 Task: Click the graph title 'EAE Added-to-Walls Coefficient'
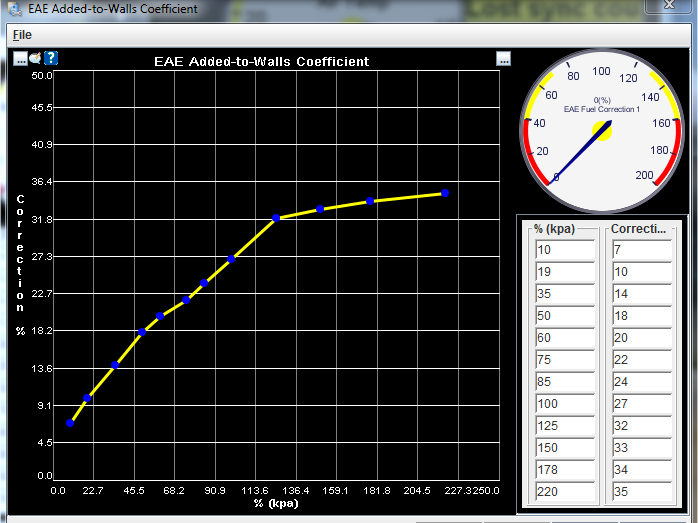pos(261,61)
